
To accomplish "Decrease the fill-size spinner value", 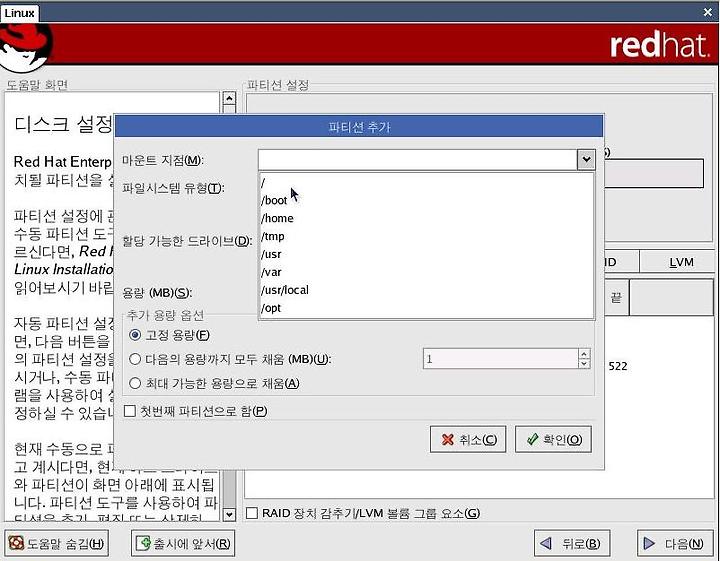I will (x=584, y=364).
